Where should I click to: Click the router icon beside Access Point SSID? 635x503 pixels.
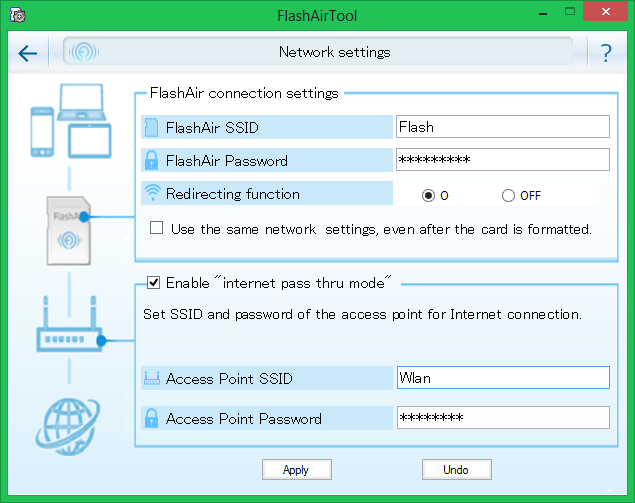(x=152, y=378)
